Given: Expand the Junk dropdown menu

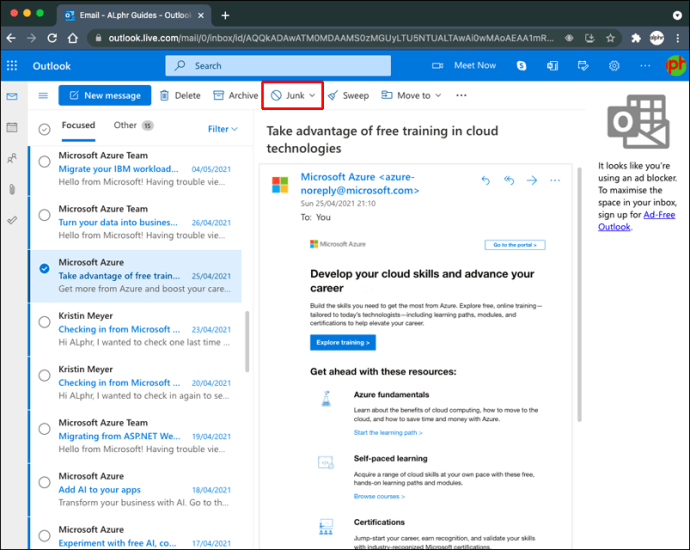Looking at the screenshot, I should coord(312,96).
